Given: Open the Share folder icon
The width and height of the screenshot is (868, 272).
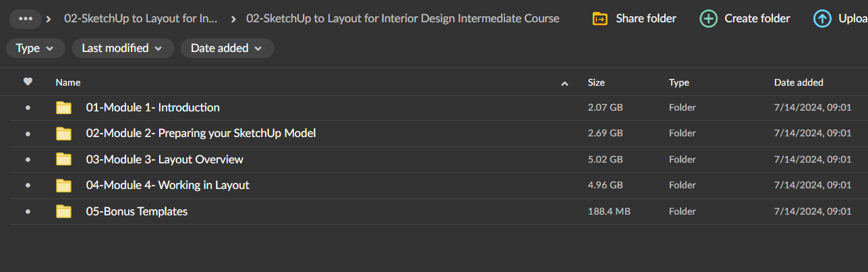Looking at the screenshot, I should click(x=600, y=18).
